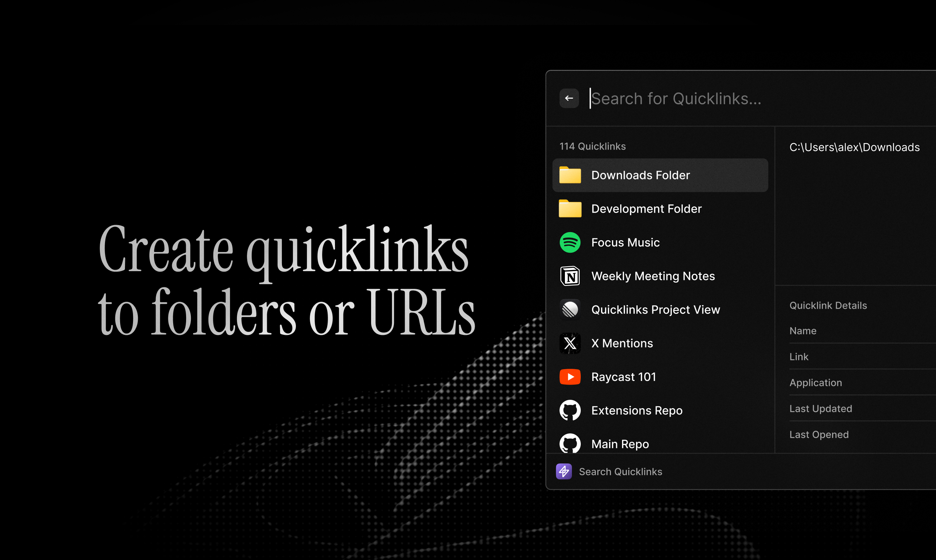Click the Notion icon for Weekly Meeting Notes
The height and width of the screenshot is (560, 936).
tap(570, 276)
